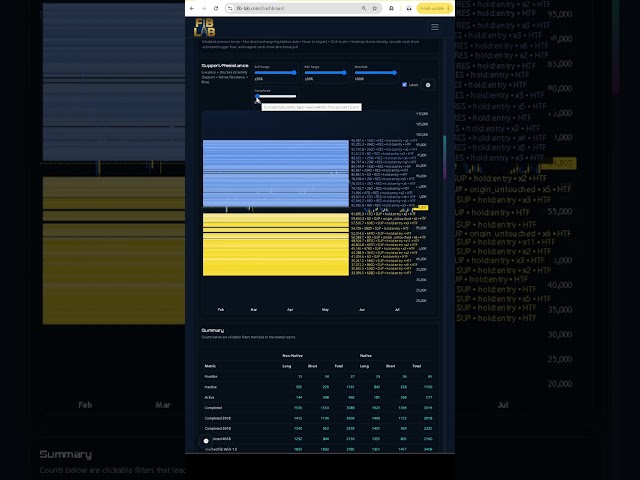Click the Summary section heading
The width and height of the screenshot is (640, 480).
coord(213,330)
